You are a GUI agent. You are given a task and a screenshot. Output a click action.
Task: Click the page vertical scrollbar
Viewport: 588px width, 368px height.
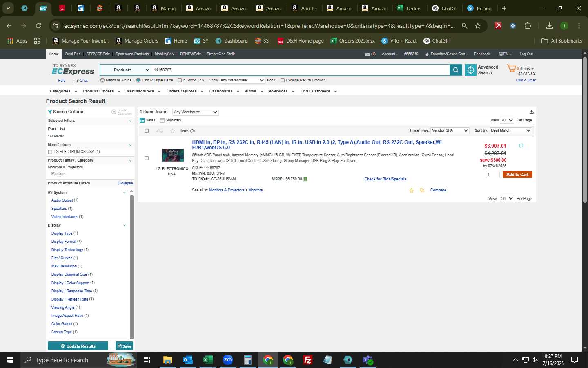point(585,130)
